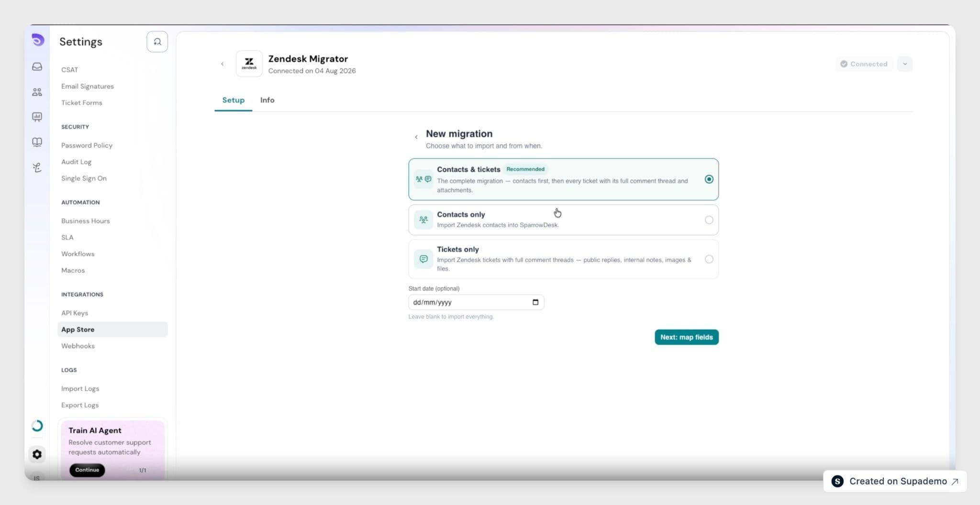This screenshot has height=505, width=980.
Task: Click the headset support icon beside Settings
Action: [157, 42]
